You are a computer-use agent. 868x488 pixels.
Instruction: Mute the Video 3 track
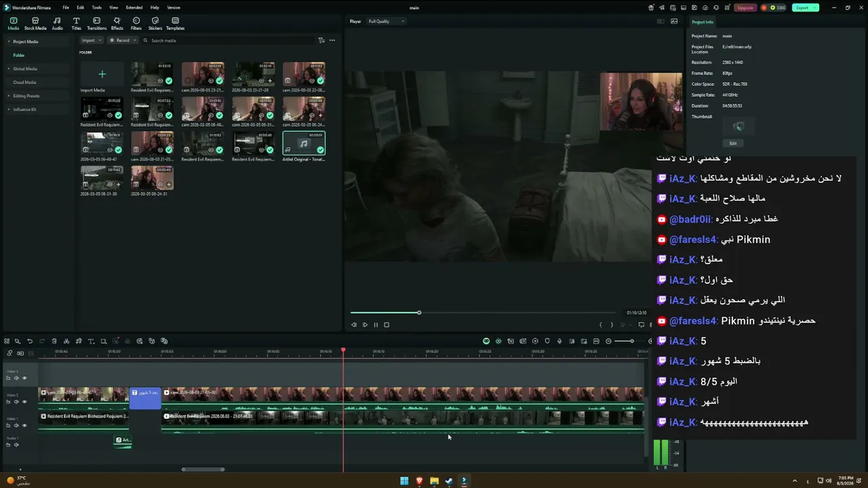16,378
